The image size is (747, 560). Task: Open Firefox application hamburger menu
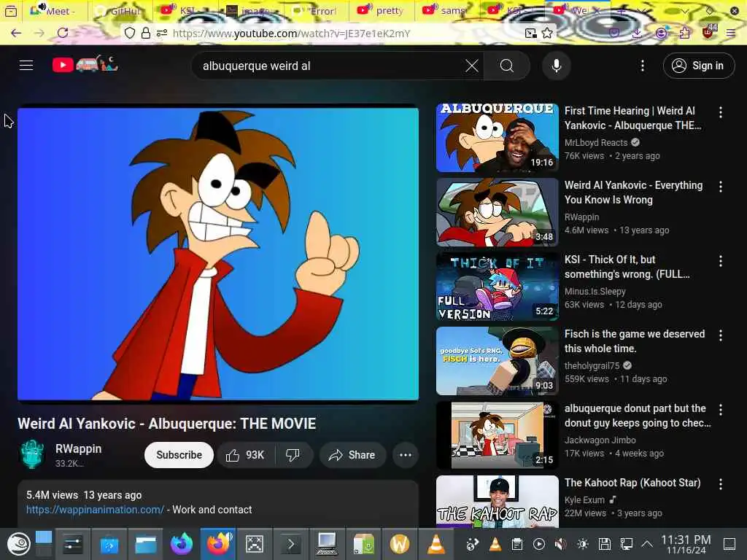click(x=730, y=33)
